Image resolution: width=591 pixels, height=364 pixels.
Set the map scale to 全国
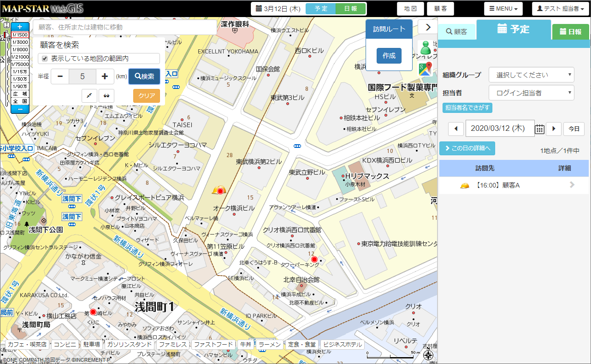pos(20,101)
